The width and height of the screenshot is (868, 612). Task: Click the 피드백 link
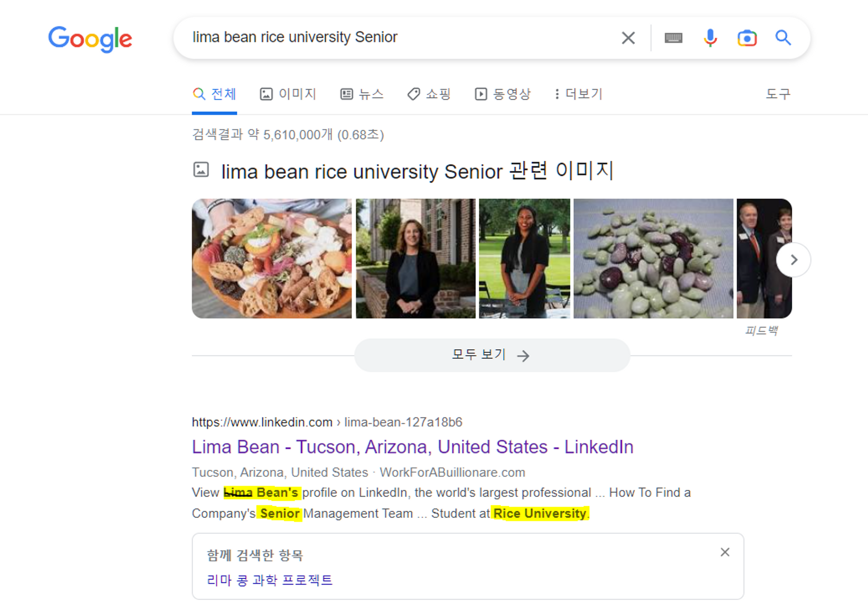click(761, 331)
